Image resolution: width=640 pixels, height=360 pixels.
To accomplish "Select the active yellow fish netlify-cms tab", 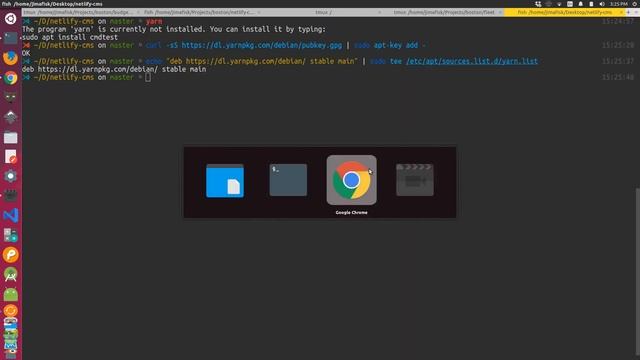I will pyautogui.click(x=564, y=12).
